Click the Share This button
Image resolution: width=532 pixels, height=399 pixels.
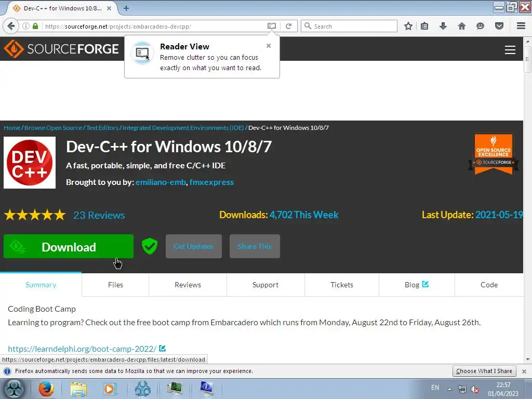coord(255,246)
